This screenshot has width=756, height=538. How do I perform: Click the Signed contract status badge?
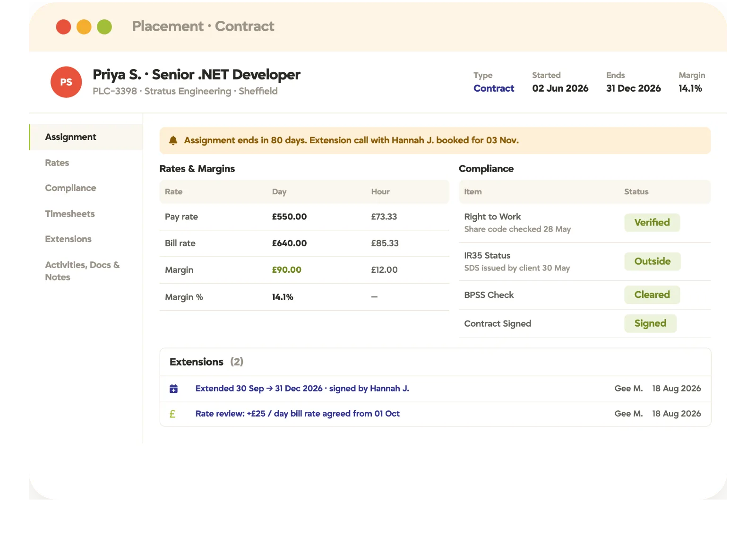[650, 324]
